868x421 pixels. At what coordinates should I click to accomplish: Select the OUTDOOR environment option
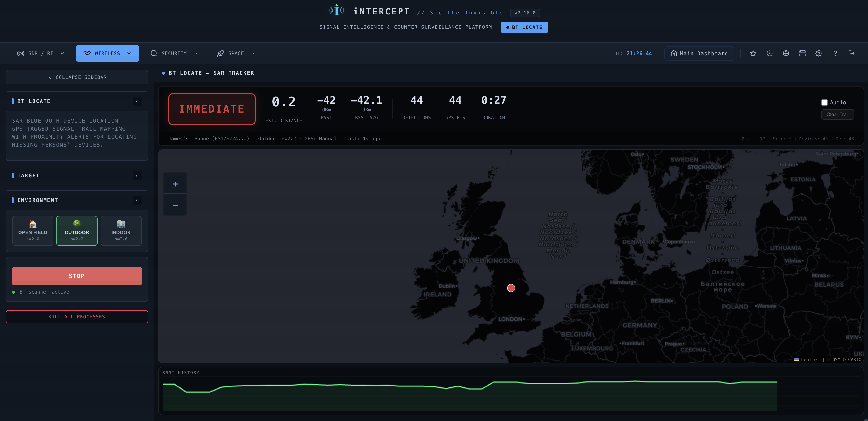click(x=76, y=230)
